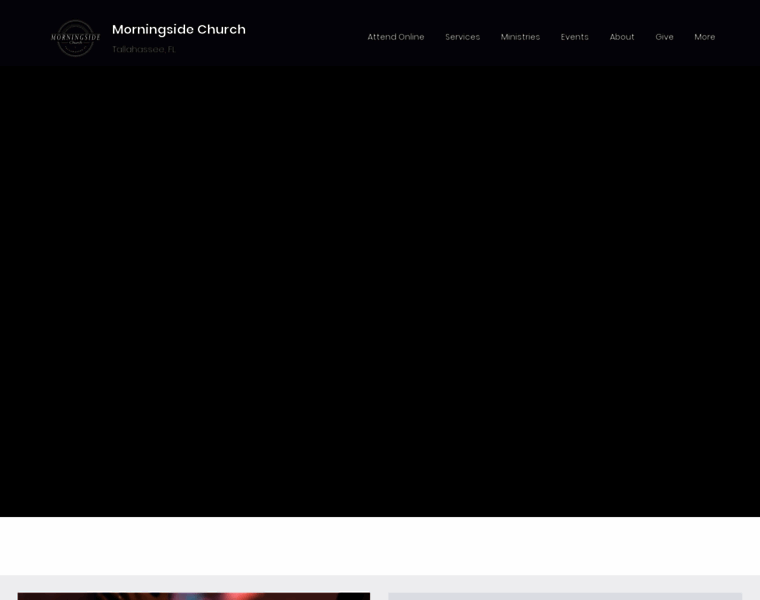
Task: Open the Events page
Action: click(574, 37)
